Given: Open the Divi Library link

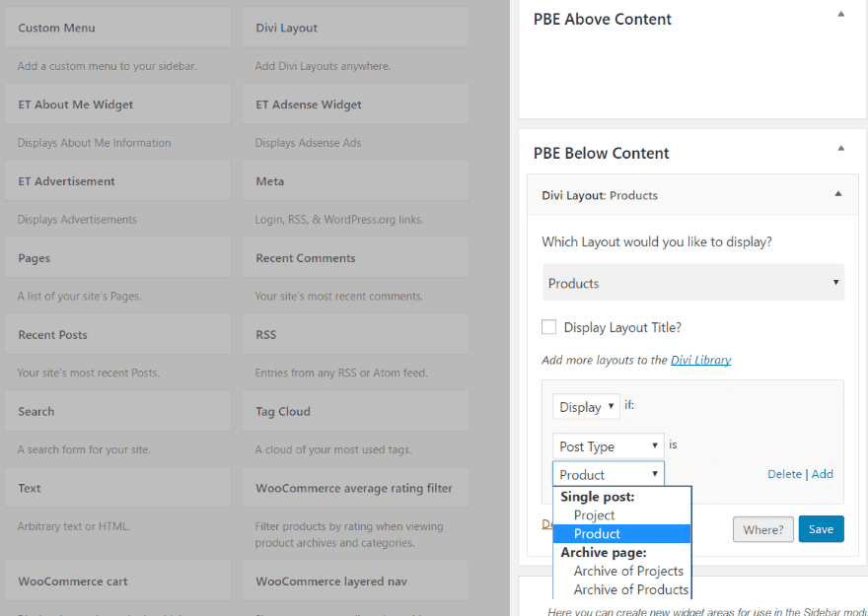Looking at the screenshot, I should [x=700, y=360].
